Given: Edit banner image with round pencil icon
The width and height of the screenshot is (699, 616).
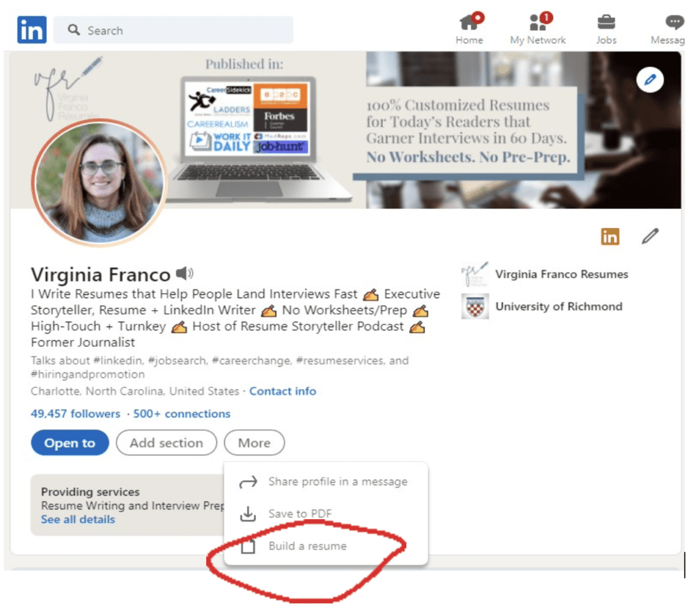Looking at the screenshot, I should pyautogui.click(x=650, y=80).
